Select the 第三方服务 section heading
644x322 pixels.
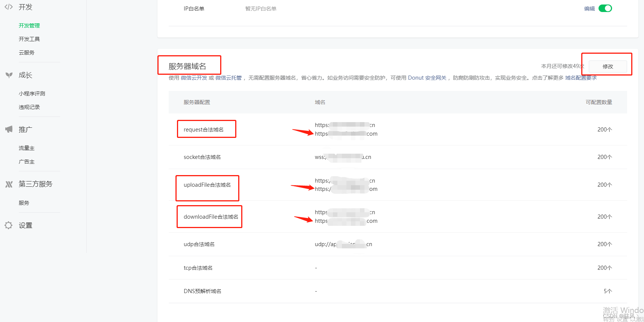pos(36,184)
